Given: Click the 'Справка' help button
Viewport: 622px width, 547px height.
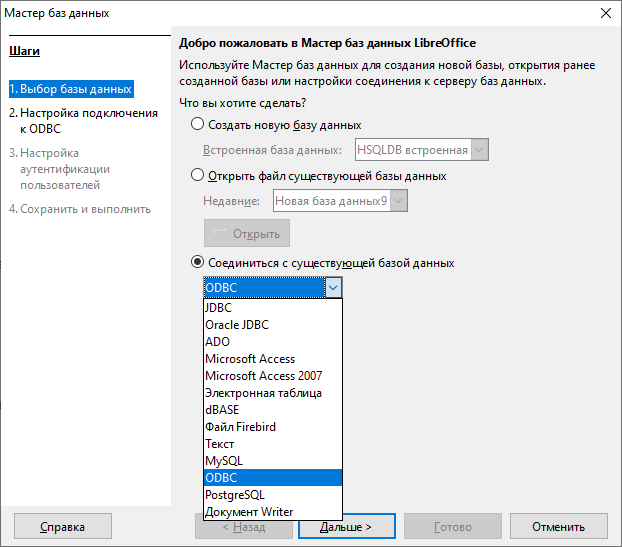Looking at the screenshot, I should click(63, 526).
